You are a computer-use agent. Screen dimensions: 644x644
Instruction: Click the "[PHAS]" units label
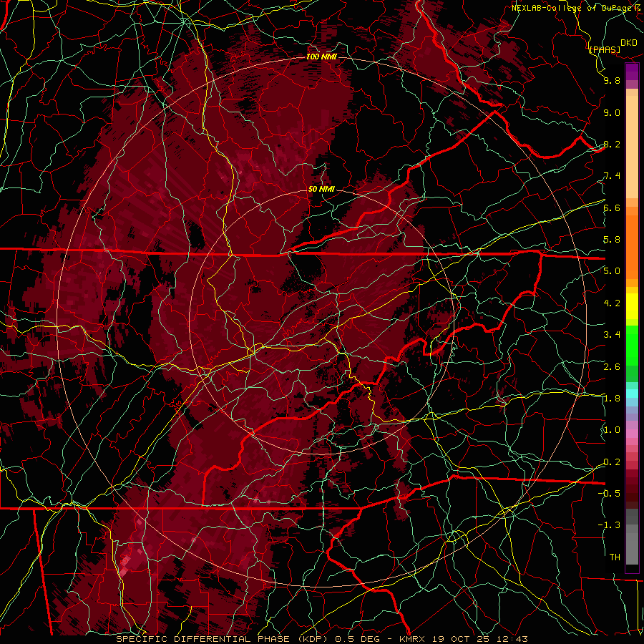tap(605, 49)
